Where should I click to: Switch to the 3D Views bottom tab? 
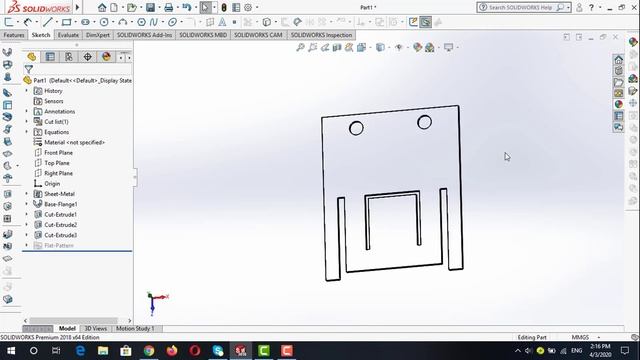click(x=96, y=329)
